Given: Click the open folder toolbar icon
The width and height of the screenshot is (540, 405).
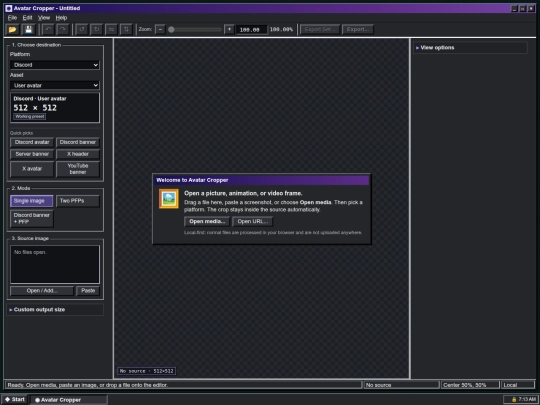Looking at the screenshot, I should click(13, 30).
